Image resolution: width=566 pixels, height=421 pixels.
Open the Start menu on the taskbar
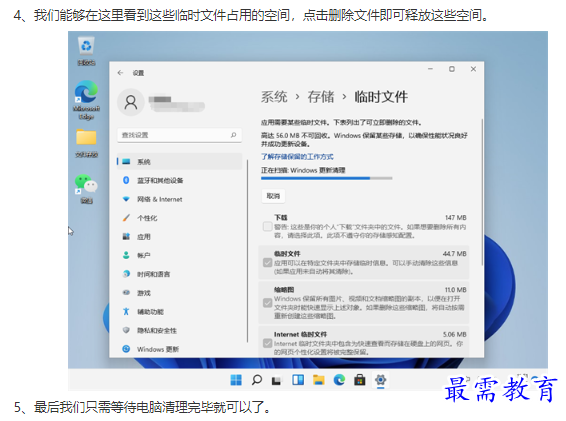click(x=236, y=380)
